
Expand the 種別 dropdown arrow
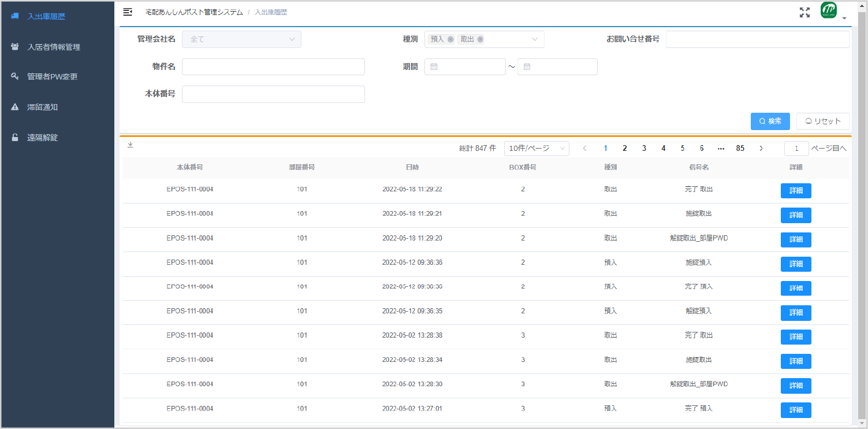534,39
